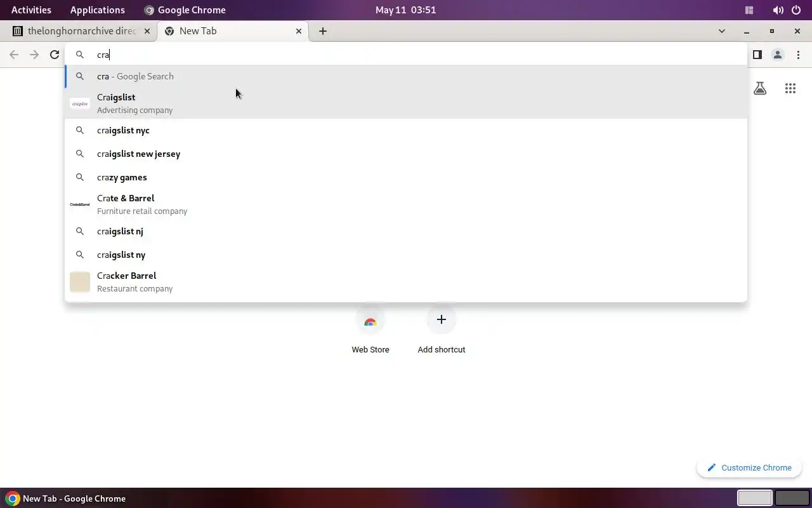
Task: Click the search magnifier icon in the address bar
Action: tap(80, 55)
